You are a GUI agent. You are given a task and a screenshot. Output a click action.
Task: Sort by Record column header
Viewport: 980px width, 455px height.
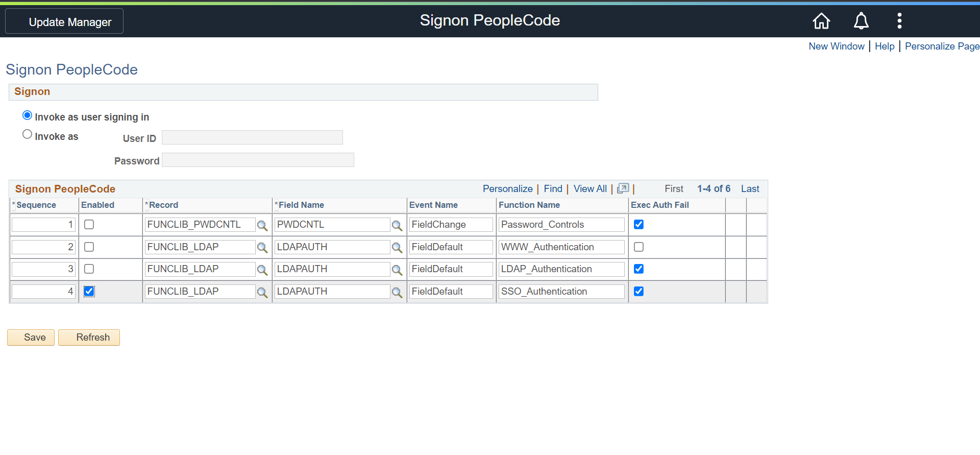pos(163,205)
